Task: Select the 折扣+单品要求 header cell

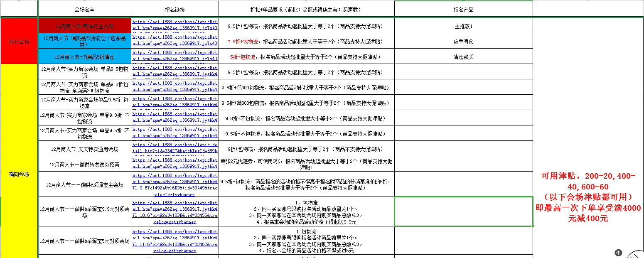Action: 306,10
